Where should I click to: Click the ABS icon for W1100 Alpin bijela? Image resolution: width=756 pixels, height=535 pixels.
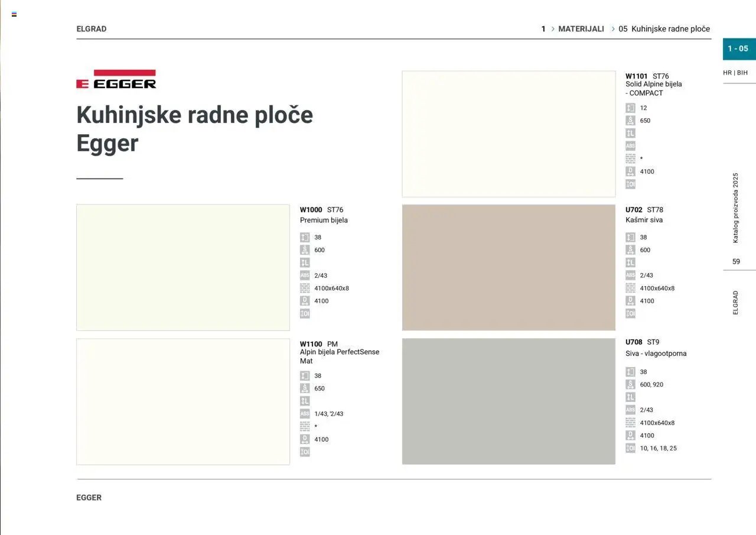(x=305, y=414)
